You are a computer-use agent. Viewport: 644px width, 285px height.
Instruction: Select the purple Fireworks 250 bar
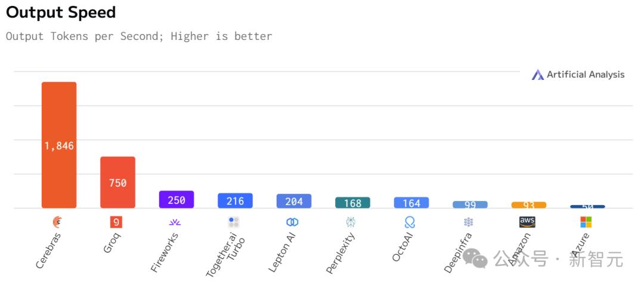point(177,200)
